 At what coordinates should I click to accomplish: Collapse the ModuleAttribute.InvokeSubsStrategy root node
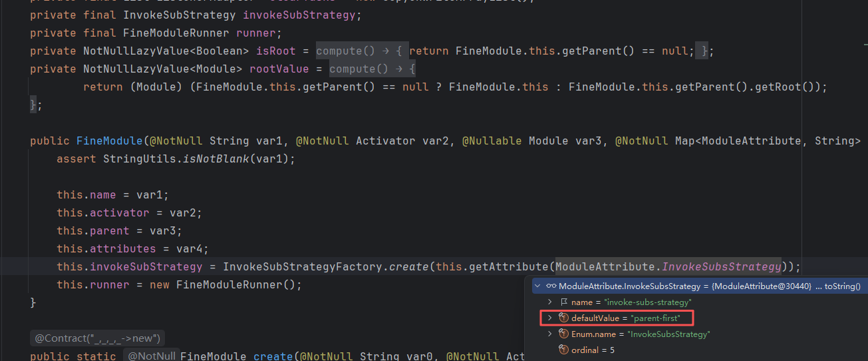537,286
